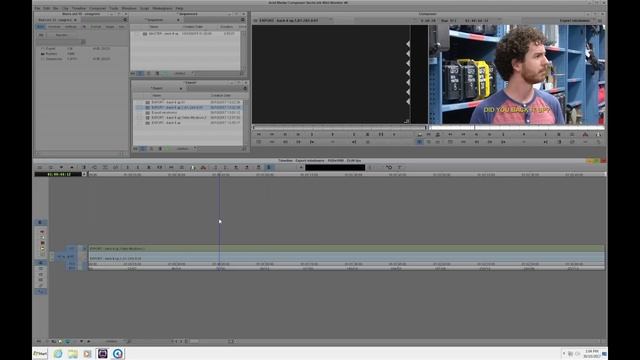This screenshot has width=640, height=360.
Task: Select the Sequences bin in project window
Action: 53,59
